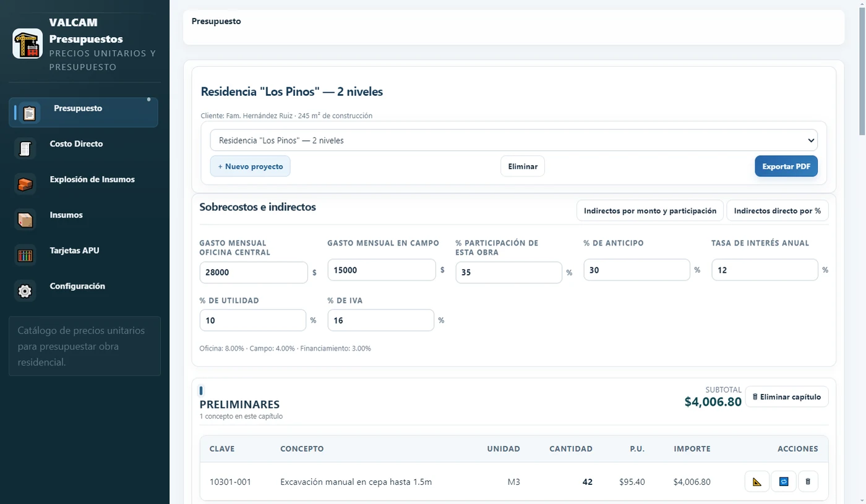Click the clave 10301-001
Image resolution: width=866 pixels, height=504 pixels.
pyautogui.click(x=230, y=482)
